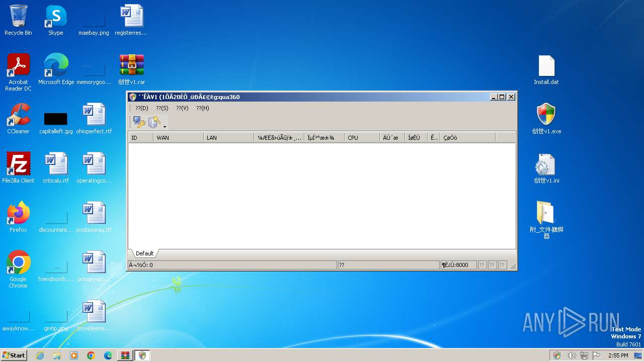Image resolution: width=644 pixels, height=362 pixels.
Task: Open media player from taskbar
Action: tap(74, 355)
